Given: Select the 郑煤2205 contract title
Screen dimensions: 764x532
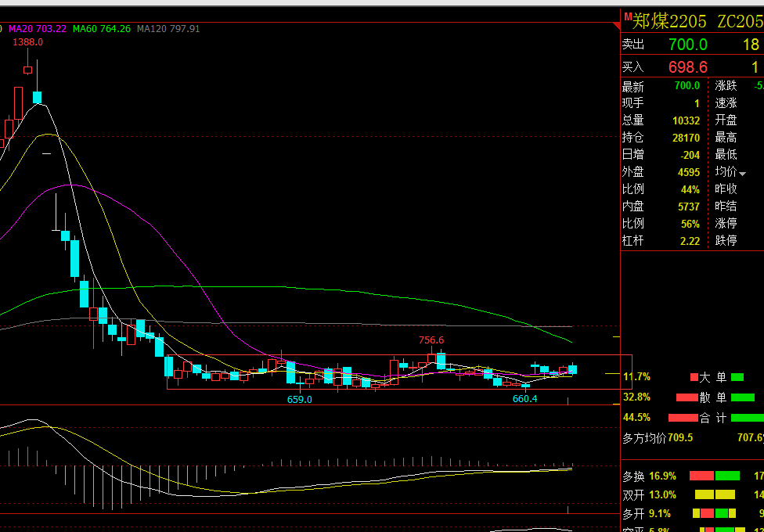Looking at the screenshot, I should coord(669,21).
